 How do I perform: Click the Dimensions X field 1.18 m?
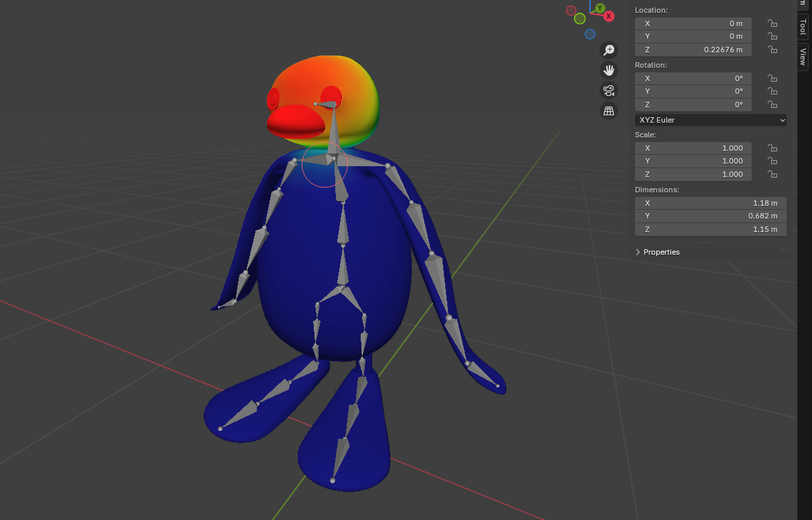click(x=711, y=203)
